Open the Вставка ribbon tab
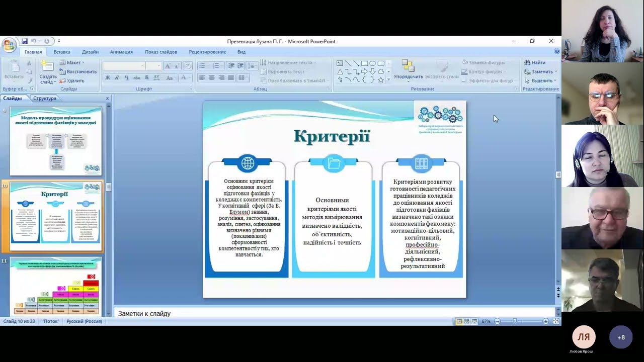Viewport: 644px width, 362px height. point(62,52)
